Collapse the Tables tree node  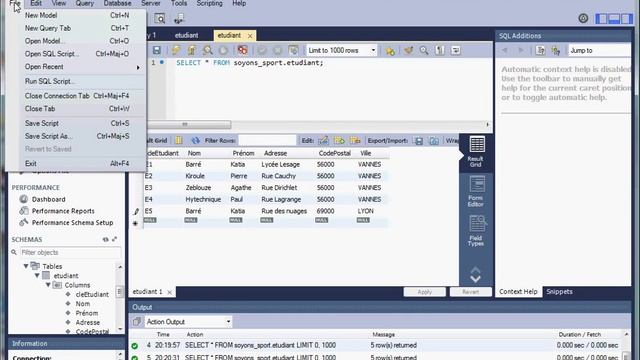pos(26,266)
